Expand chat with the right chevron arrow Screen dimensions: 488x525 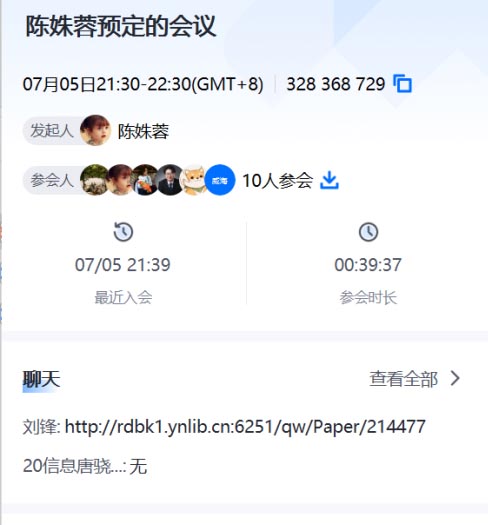click(x=455, y=378)
